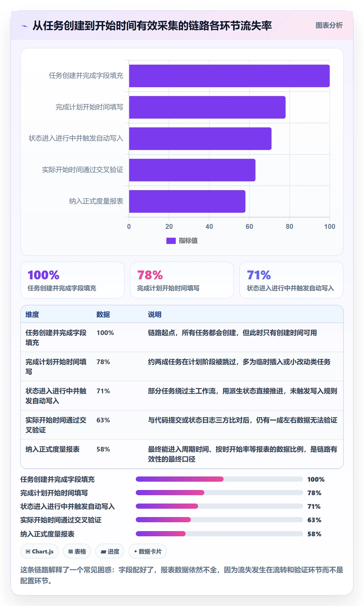The height and width of the screenshot is (606, 364).
Task: Click the Chart.js chip's square icon
Action: pyautogui.click(x=28, y=551)
